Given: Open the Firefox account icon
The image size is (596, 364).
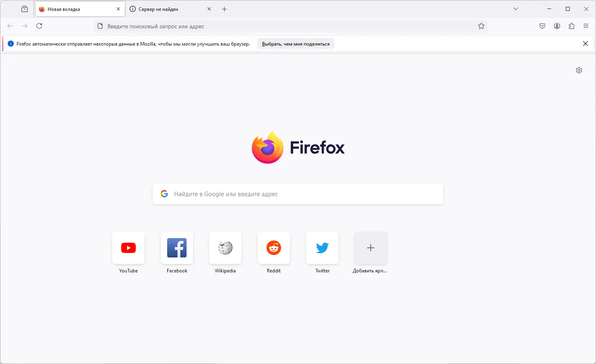Looking at the screenshot, I should 557,26.
